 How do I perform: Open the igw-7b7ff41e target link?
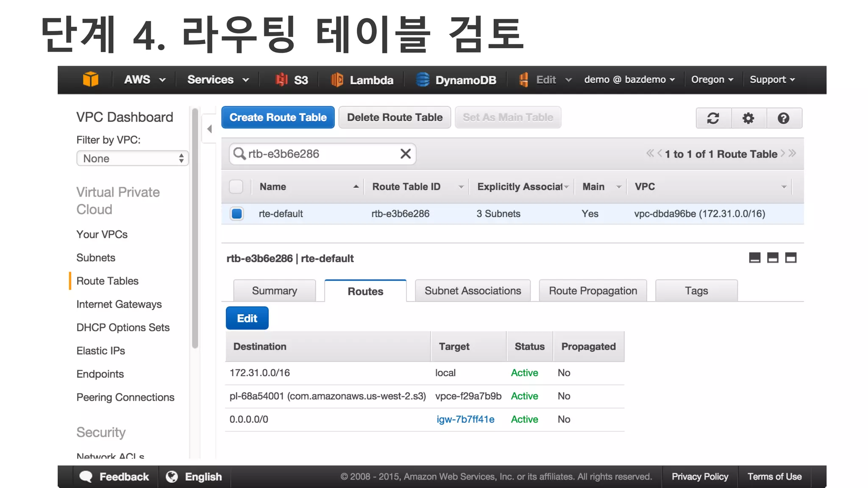pyautogui.click(x=465, y=419)
